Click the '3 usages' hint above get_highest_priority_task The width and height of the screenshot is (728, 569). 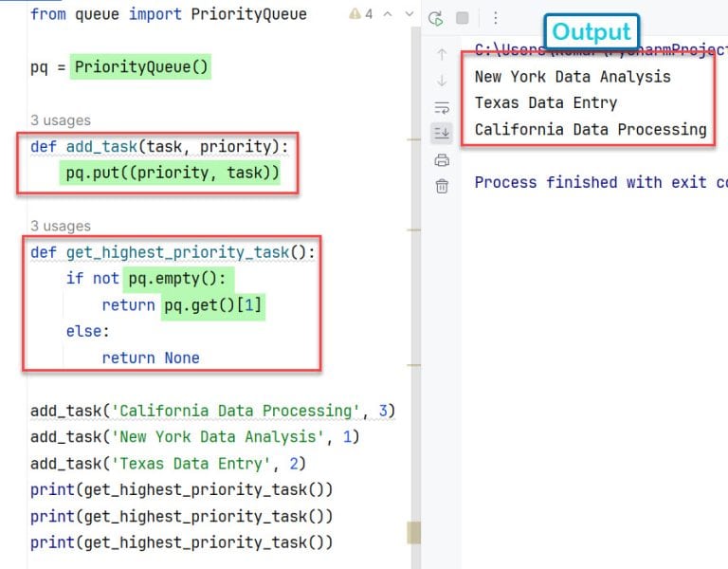pyautogui.click(x=61, y=226)
